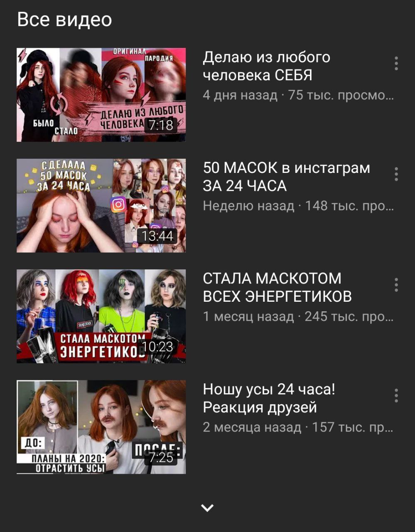Click metadata line Неделю назад · 148 тыс.
Screen dimensions: 415x532
[298, 206]
